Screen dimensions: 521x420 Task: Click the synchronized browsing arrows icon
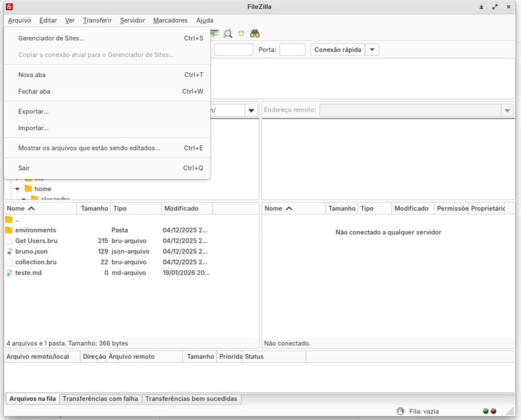(x=241, y=34)
